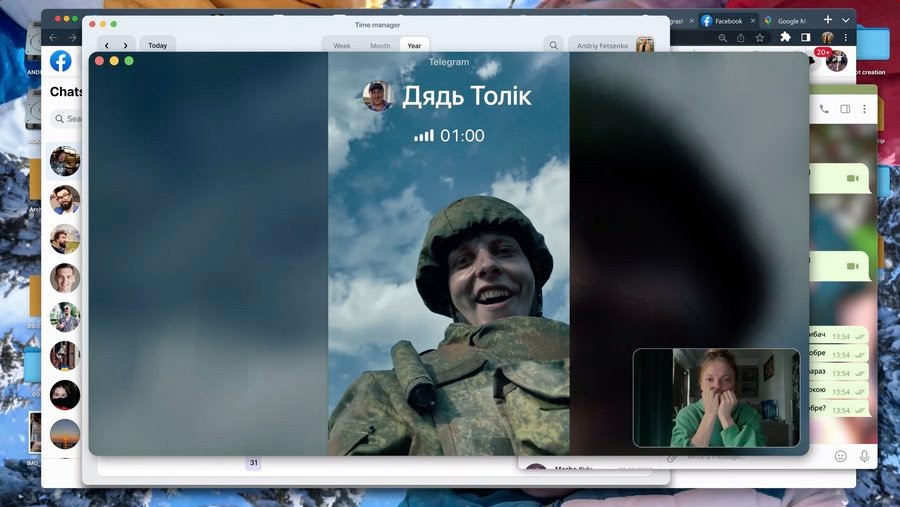The image size is (900, 507).
Task: Go to next period in Time manager
Action: point(125,45)
